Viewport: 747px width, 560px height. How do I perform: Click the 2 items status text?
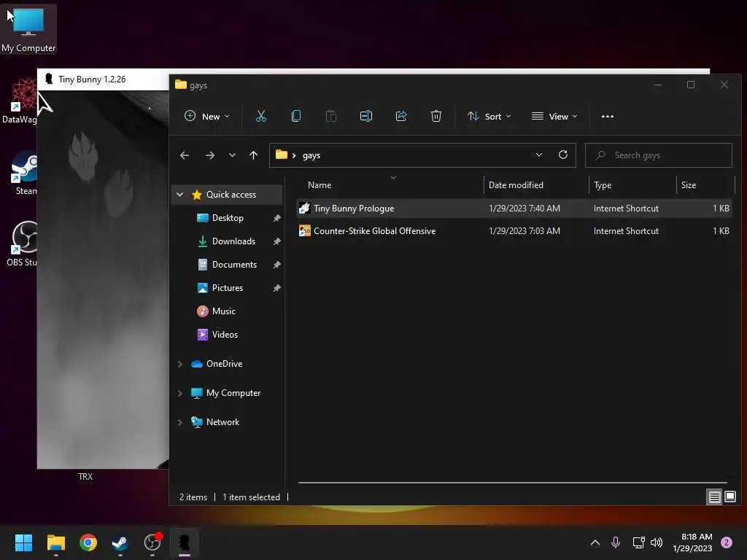193,497
